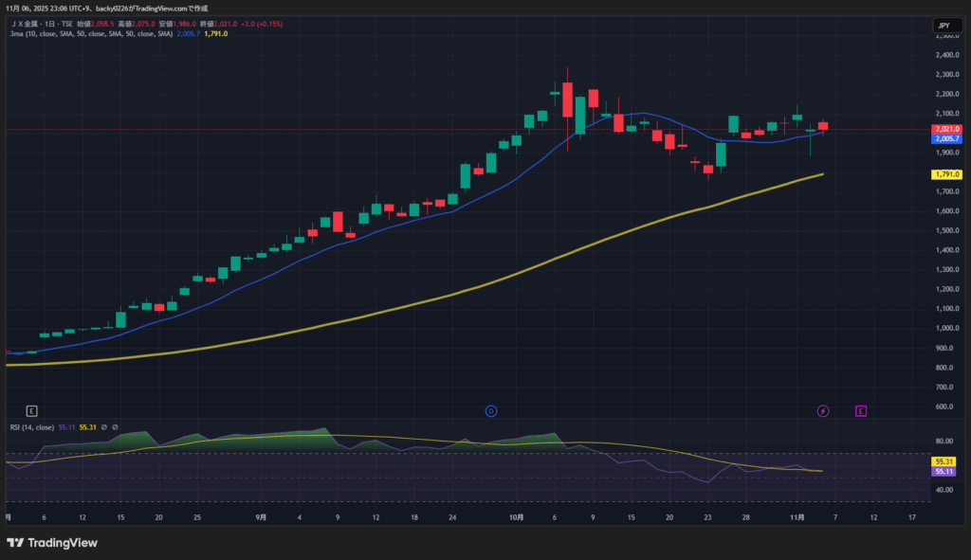
Task: Click the blue dividend D marker
Action: pos(491,410)
